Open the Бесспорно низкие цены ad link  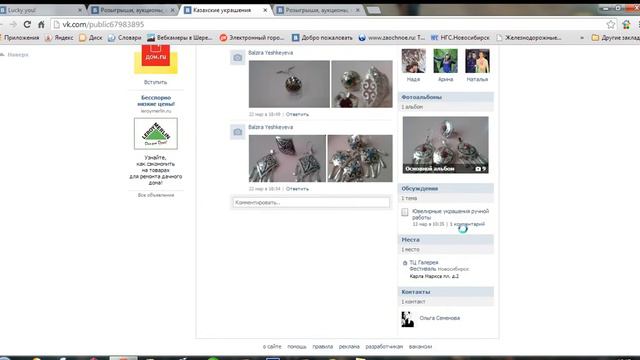[x=156, y=101]
